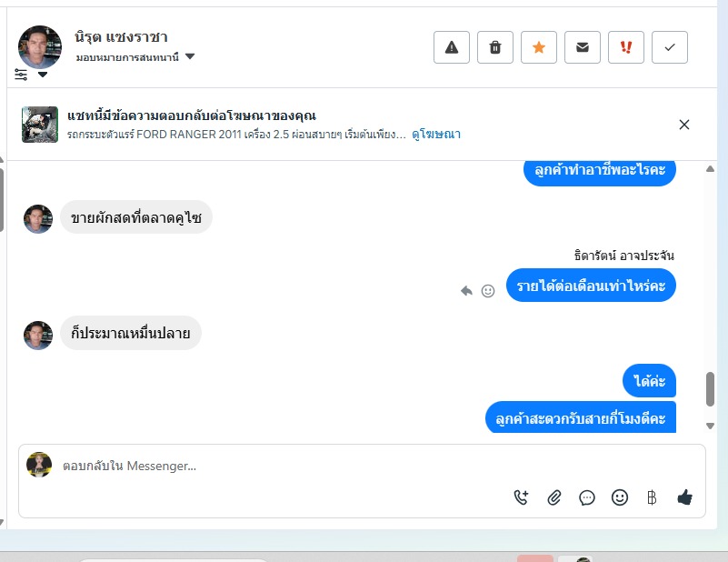Mark conversation unread with envelope icon
This screenshot has width=728, height=562.
[x=583, y=47]
